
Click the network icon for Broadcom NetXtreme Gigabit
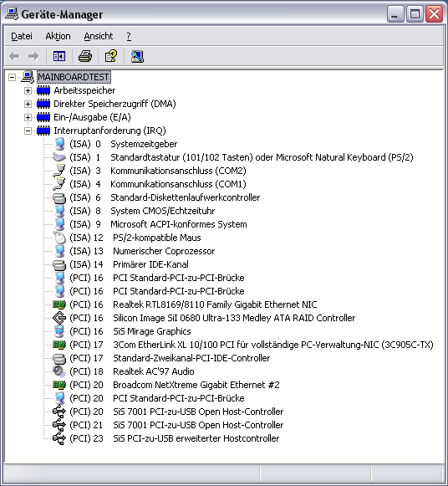click(59, 385)
